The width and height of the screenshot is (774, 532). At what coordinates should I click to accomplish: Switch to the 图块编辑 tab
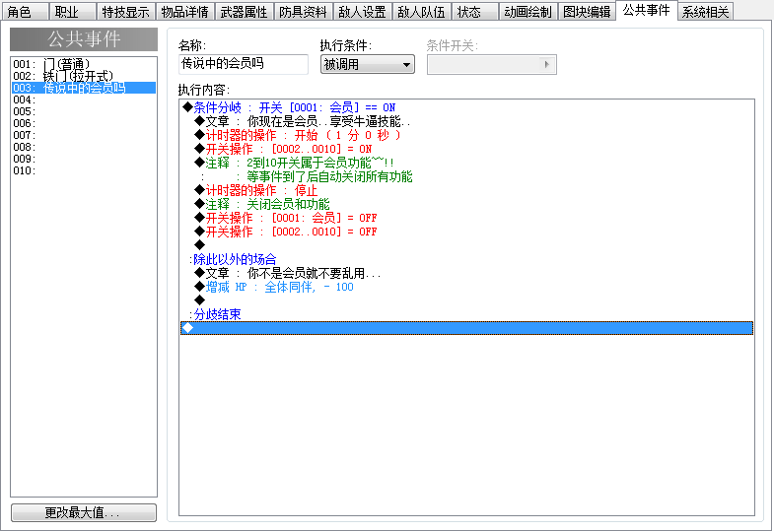(588, 12)
